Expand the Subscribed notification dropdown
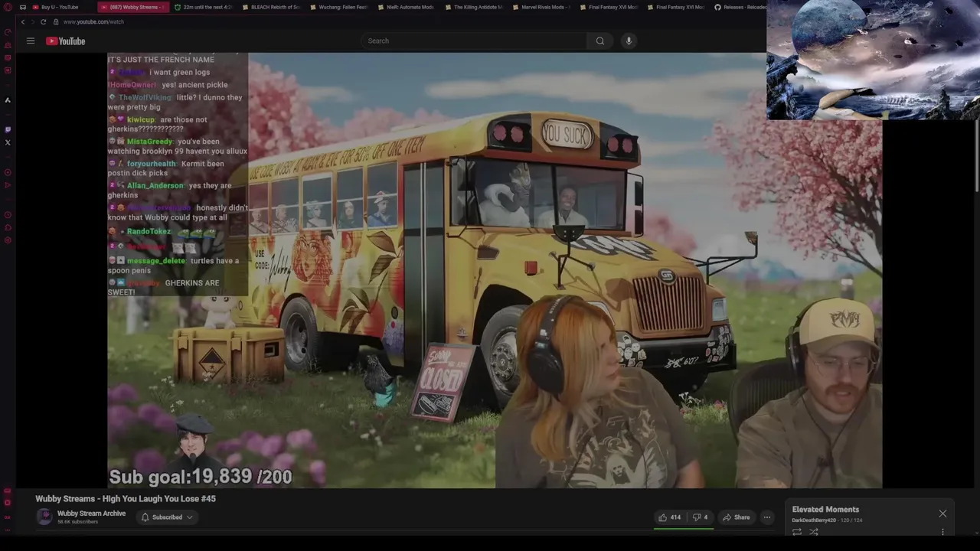Image resolution: width=980 pixels, height=551 pixels. [x=167, y=517]
